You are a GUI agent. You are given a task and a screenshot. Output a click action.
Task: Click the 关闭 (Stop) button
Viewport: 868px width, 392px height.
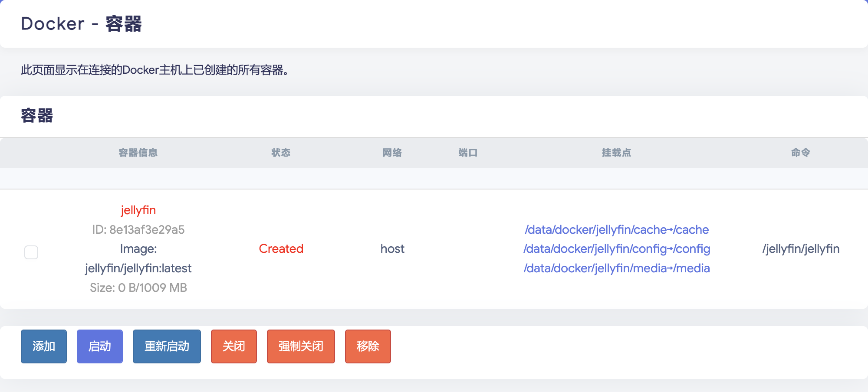[233, 346]
